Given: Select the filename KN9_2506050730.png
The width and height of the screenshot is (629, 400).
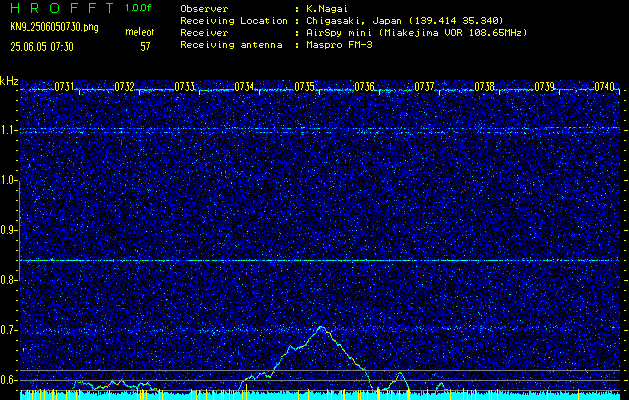Looking at the screenshot, I should pos(54,27).
